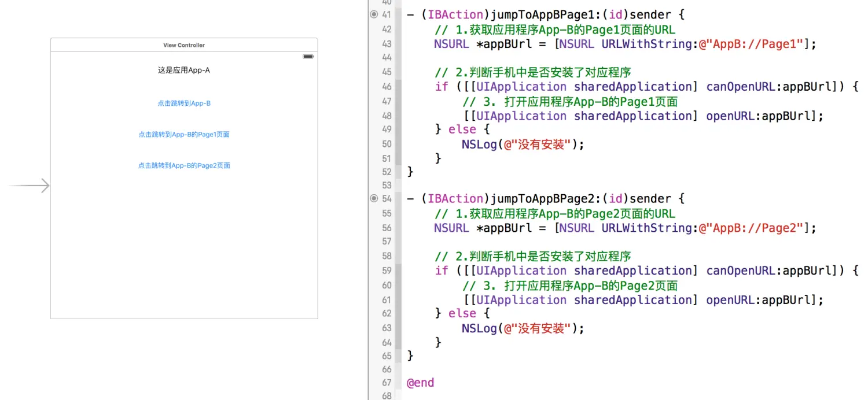Click the else keyword on line 49
The image size is (868, 400).
pyautogui.click(x=462, y=129)
